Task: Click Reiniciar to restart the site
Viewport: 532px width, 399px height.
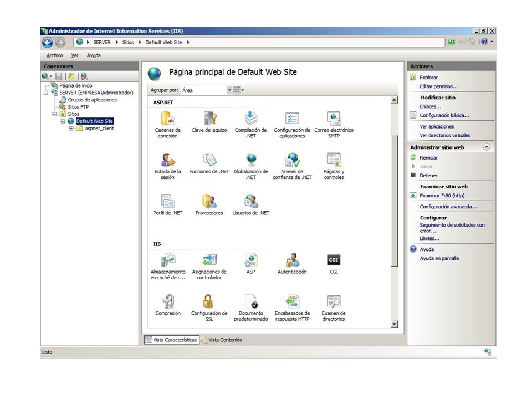Action: click(428, 158)
